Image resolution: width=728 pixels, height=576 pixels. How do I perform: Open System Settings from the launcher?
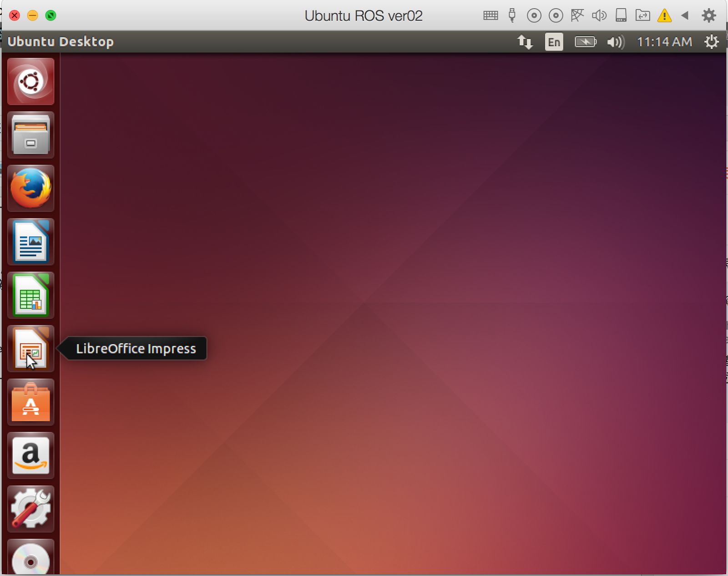(30, 509)
